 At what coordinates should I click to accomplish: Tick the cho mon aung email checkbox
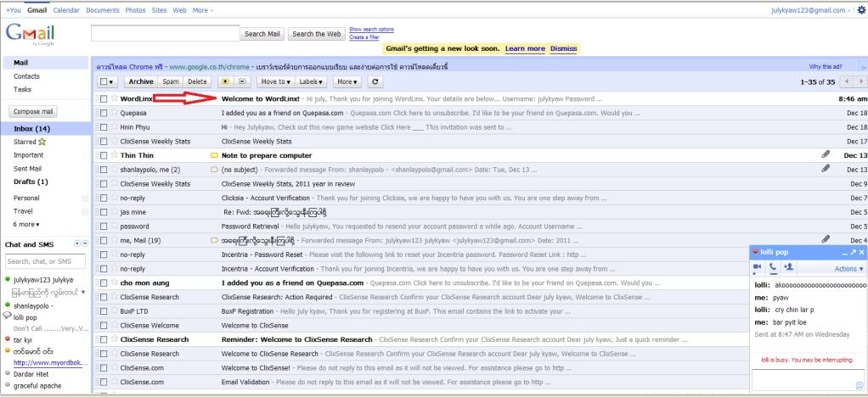pos(104,282)
